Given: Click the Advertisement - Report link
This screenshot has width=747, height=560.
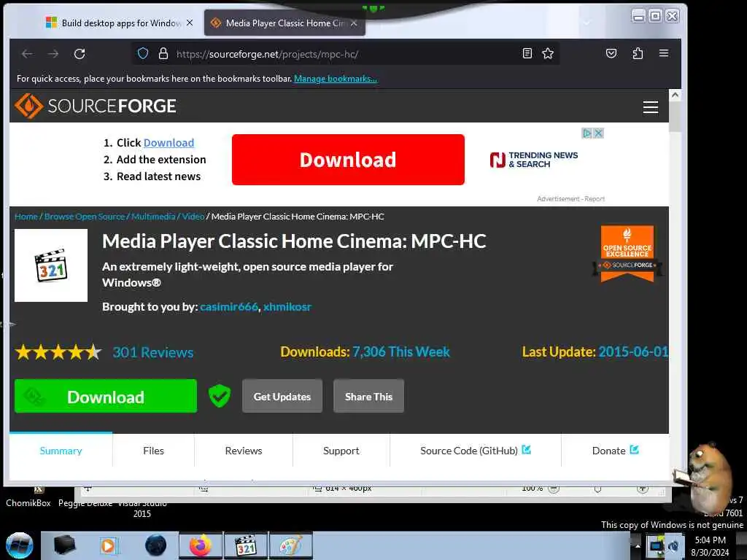Looking at the screenshot, I should 570,198.
